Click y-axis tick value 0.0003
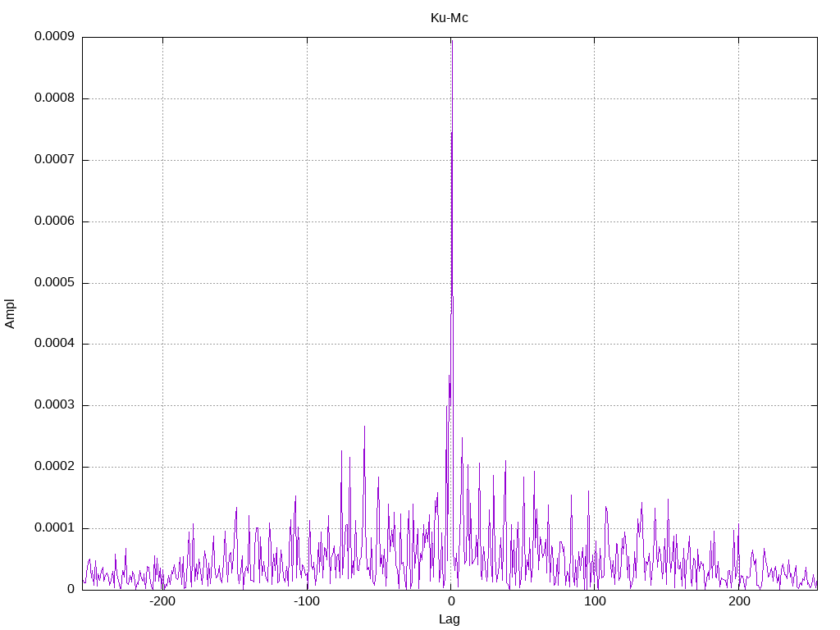Screen dimensions: 840x630 [55, 404]
